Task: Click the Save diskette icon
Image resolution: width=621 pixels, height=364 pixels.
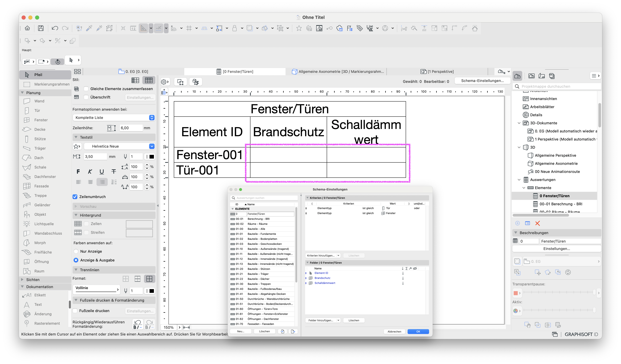Action: coord(41,28)
